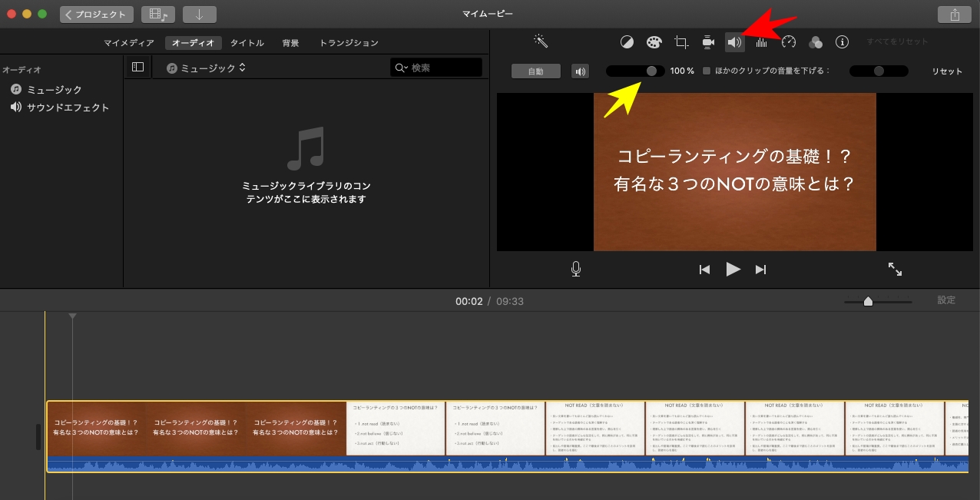980x500 pixels.
Task: Click the 自動 audio button
Action: (535, 71)
